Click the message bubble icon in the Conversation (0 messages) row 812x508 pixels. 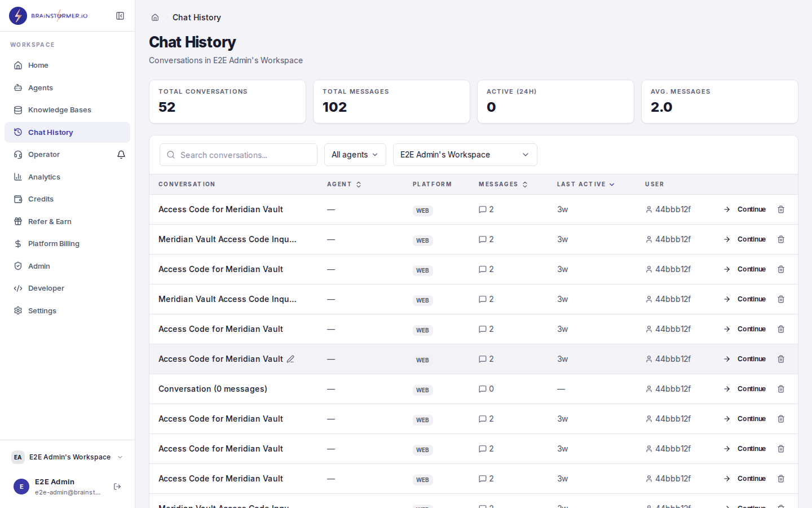(483, 389)
